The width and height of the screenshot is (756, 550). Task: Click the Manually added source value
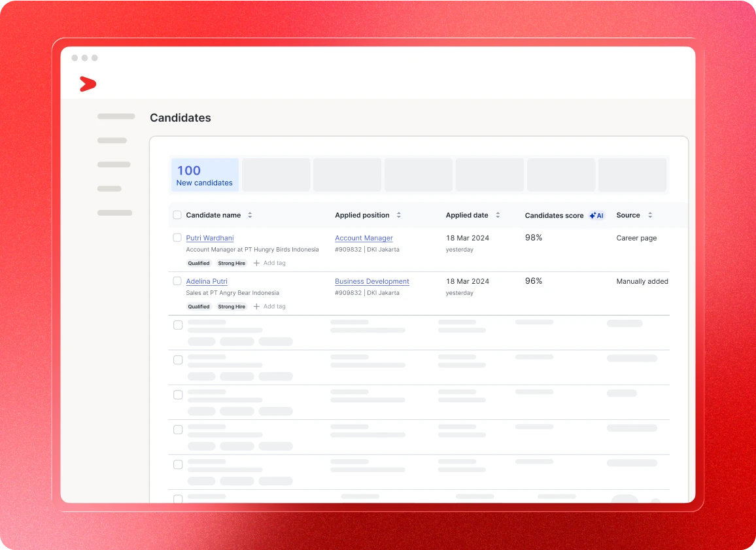coord(642,281)
